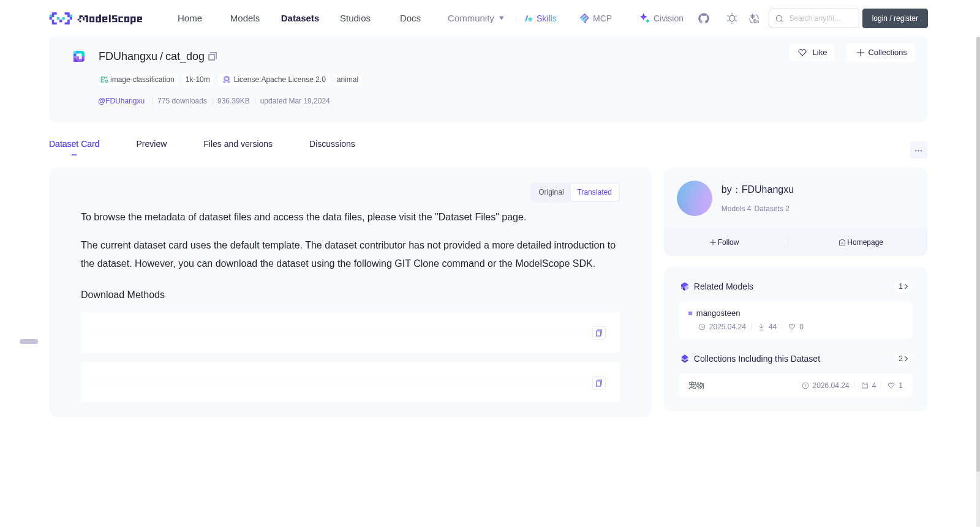Viewport: 980px width, 527px height.
Task: Click the Models 4 count text
Action: 736,209
